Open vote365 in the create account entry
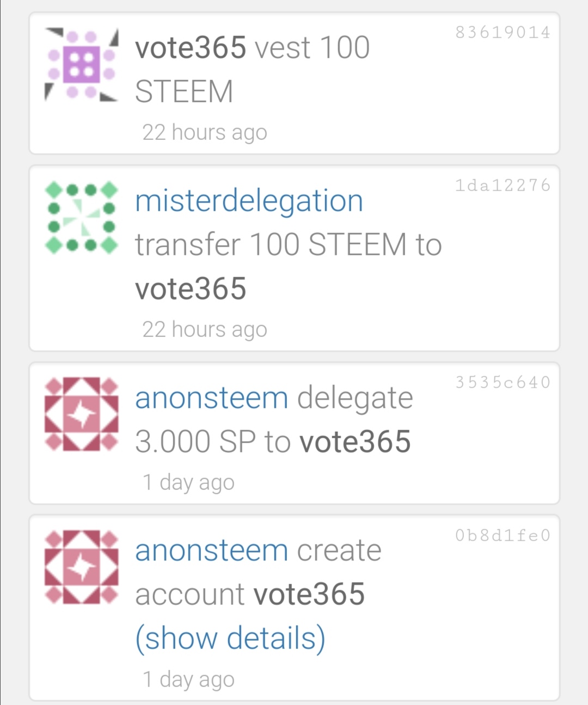 click(x=309, y=594)
